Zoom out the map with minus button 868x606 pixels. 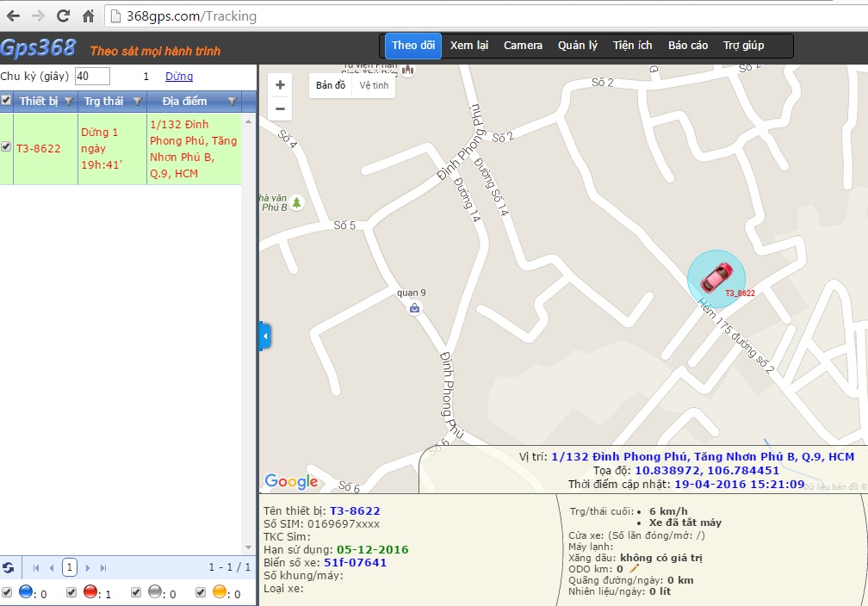(x=280, y=108)
